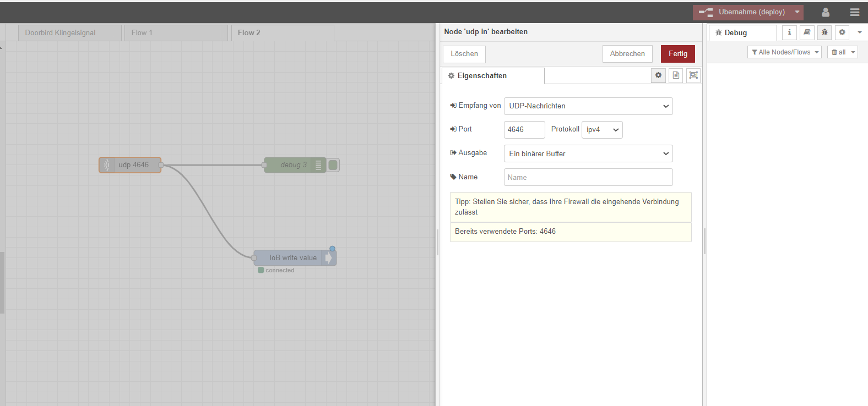Open the Alle Nodes/Flows filter dropdown
Screen dimensions: 868x406
pos(784,52)
